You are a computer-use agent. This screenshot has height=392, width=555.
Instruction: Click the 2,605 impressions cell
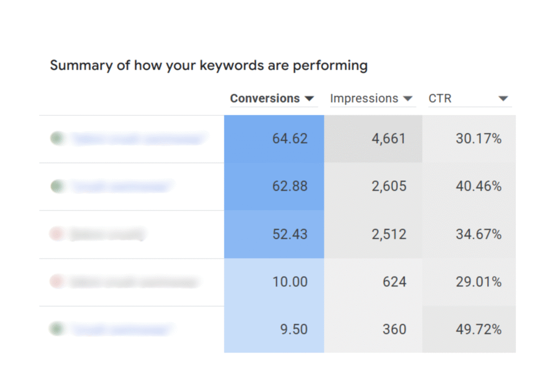(373, 187)
